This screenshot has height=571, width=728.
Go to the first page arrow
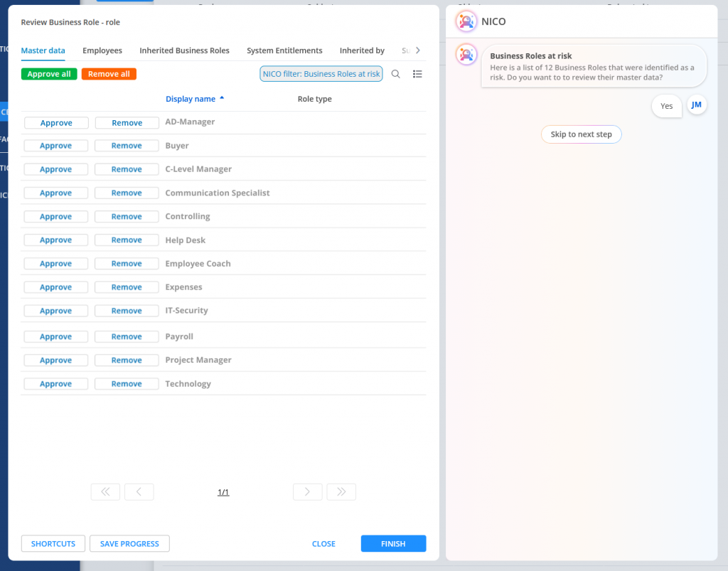[105, 492]
